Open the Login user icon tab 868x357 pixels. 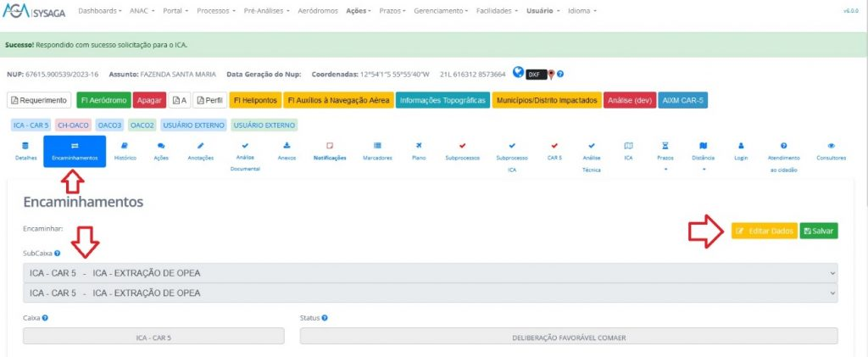coord(741,150)
